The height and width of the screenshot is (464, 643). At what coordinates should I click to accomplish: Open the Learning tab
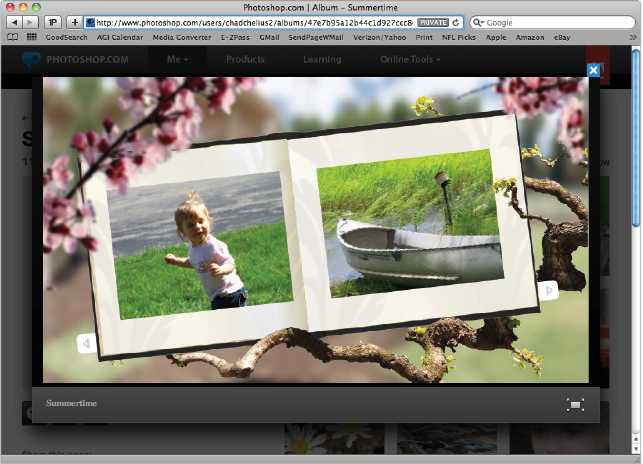click(321, 60)
